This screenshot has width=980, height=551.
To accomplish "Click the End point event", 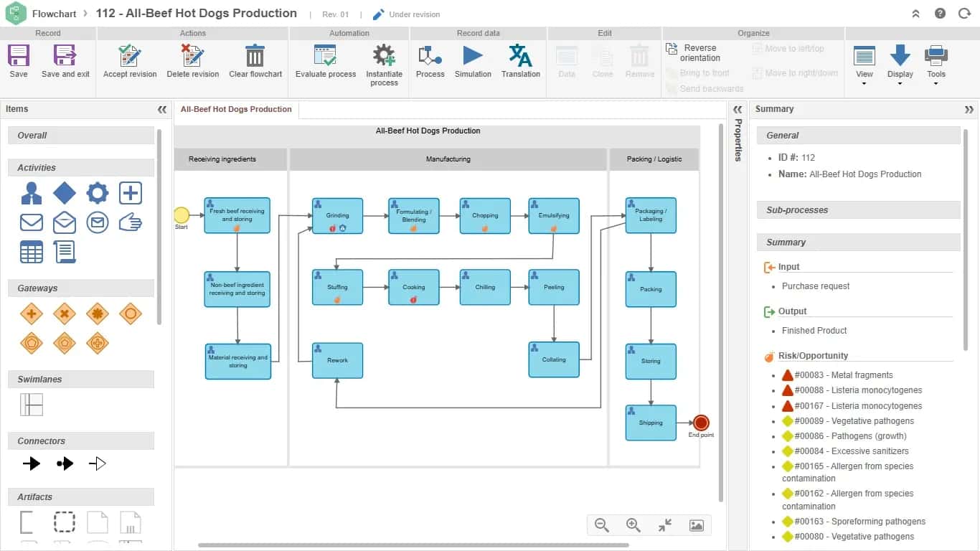I will point(701,423).
